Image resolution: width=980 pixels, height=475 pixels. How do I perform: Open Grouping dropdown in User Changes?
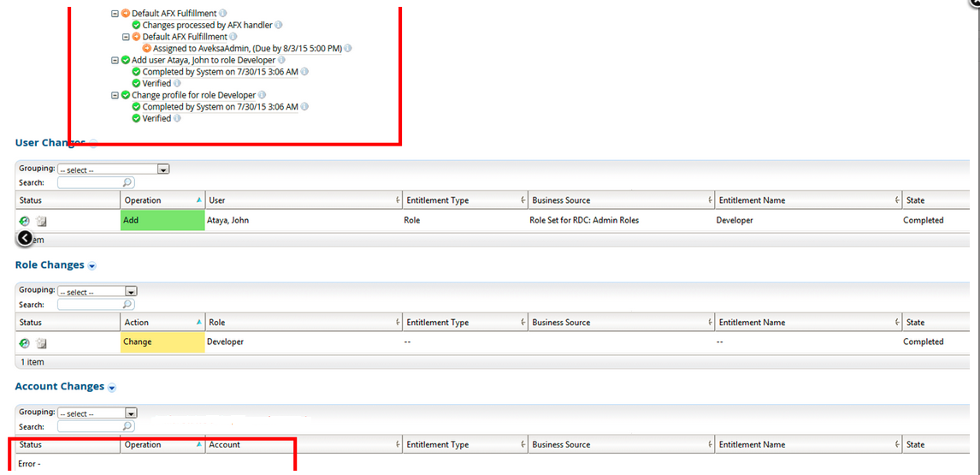pyautogui.click(x=162, y=169)
